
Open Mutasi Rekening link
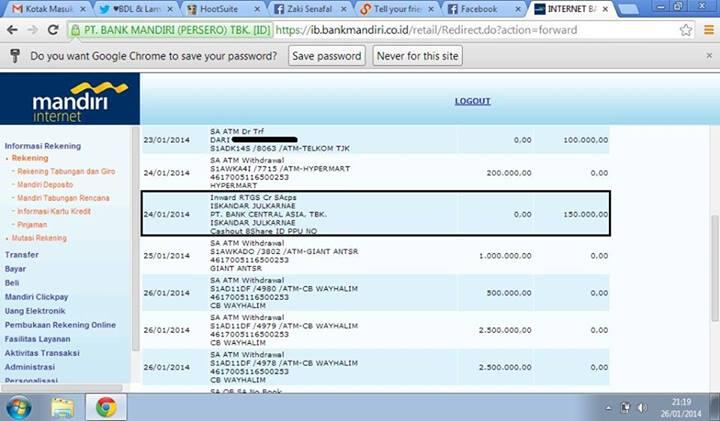[39, 238]
